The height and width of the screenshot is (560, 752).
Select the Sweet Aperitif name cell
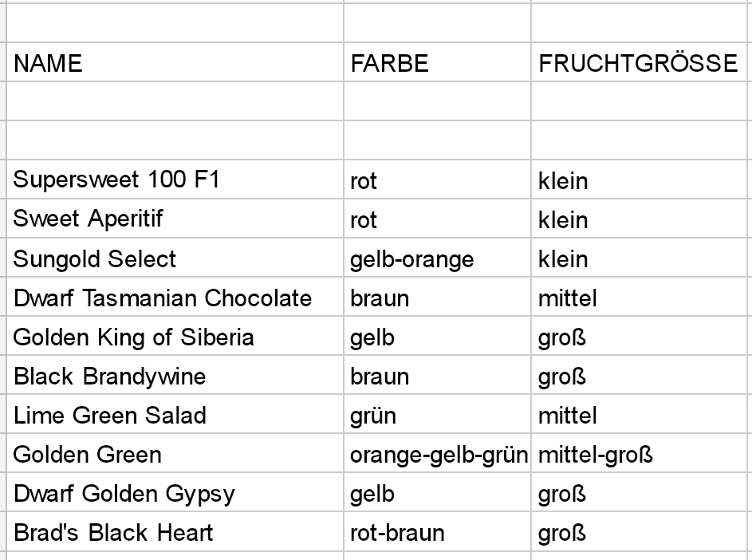point(175,219)
